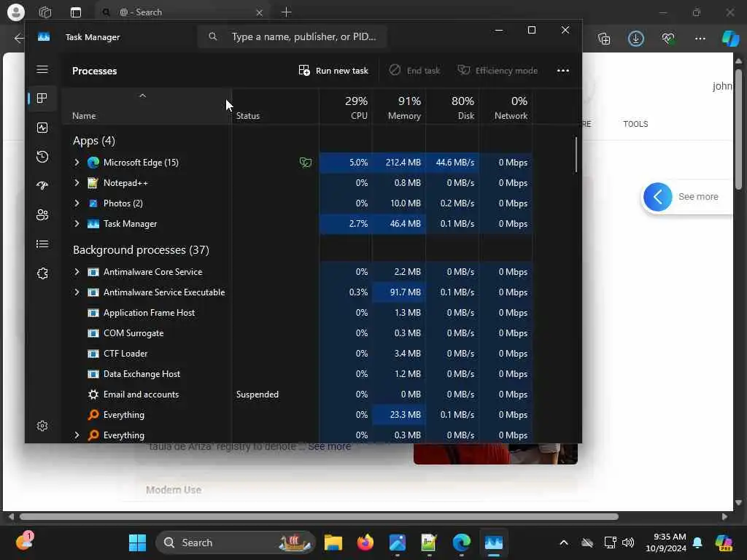Expand the Notepad++ process group

[x=77, y=183]
